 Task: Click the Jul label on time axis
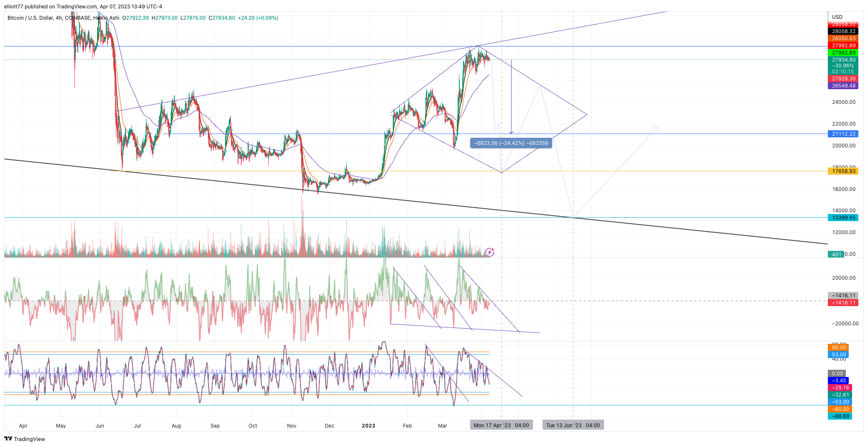(137, 426)
